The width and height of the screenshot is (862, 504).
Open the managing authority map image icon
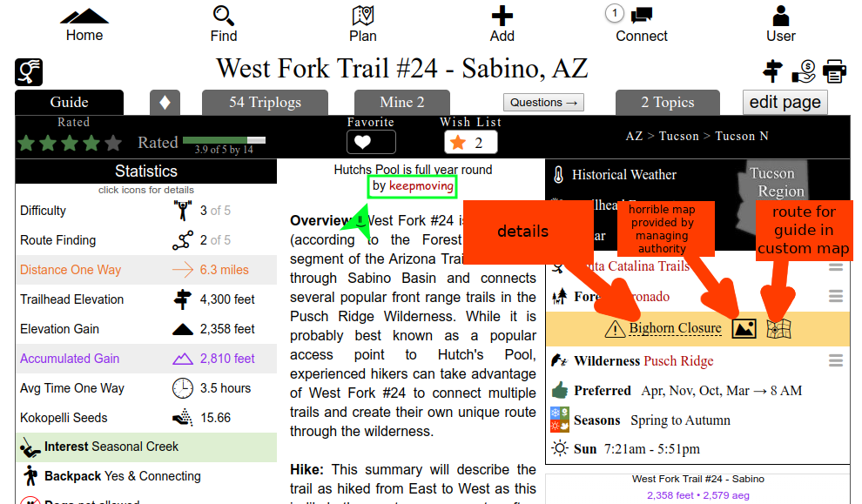744,328
